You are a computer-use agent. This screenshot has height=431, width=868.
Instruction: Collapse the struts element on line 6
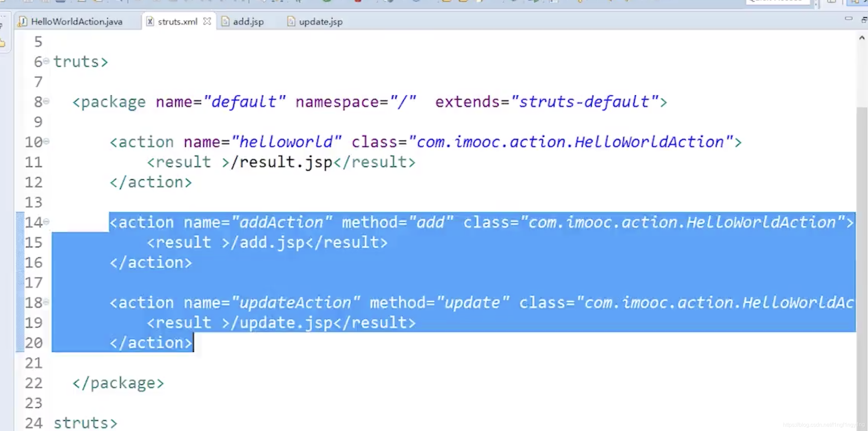pyautogui.click(x=47, y=61)
